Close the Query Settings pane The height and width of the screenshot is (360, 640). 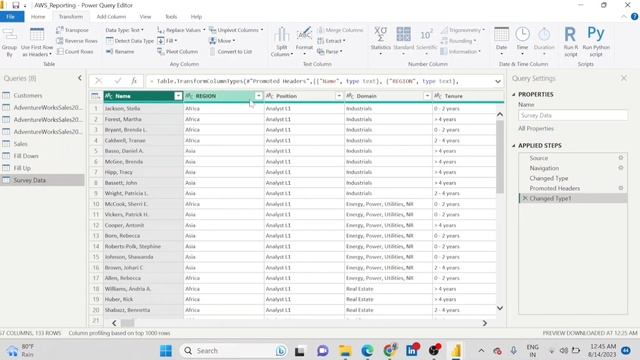pyautogui.click(x=624, y=78)
